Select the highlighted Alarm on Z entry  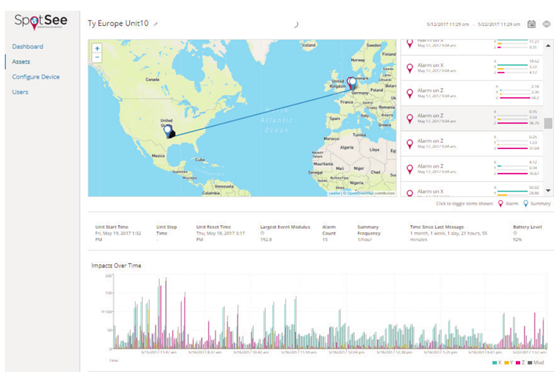click(472, 118)
